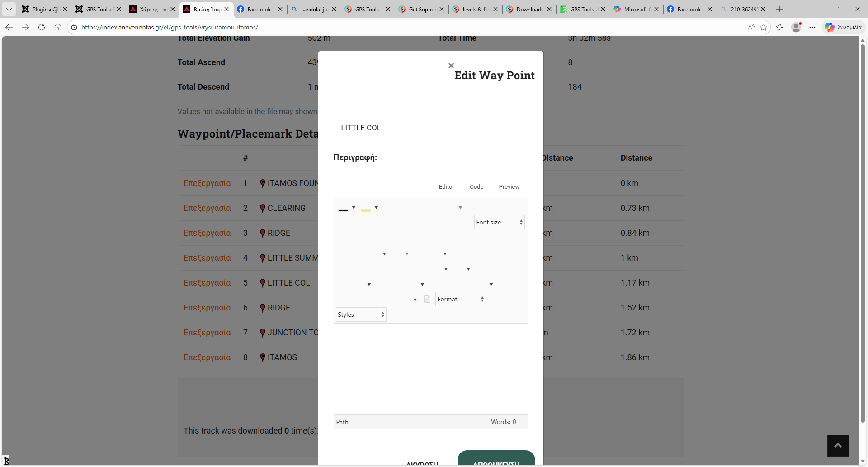Open the Styles dropdown
This screenshot has width=868, height=467.
[361, 315]
